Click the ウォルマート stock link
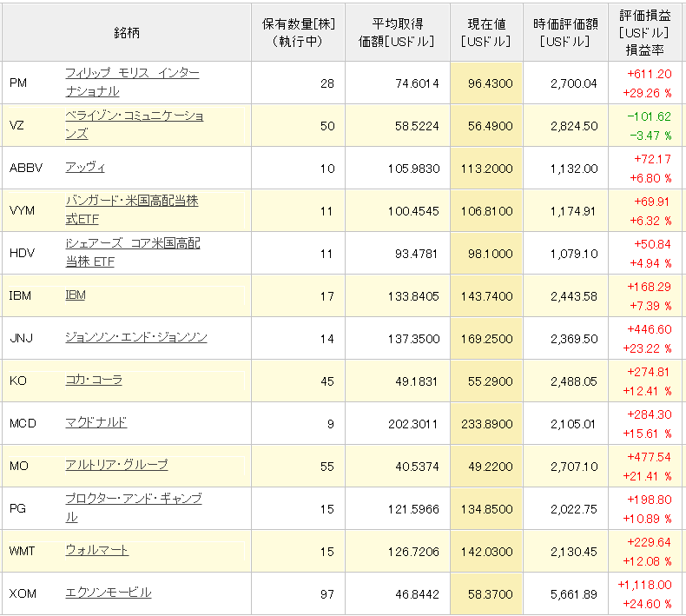The height and width of the screenshot is (616, 686). coord(96,550)
